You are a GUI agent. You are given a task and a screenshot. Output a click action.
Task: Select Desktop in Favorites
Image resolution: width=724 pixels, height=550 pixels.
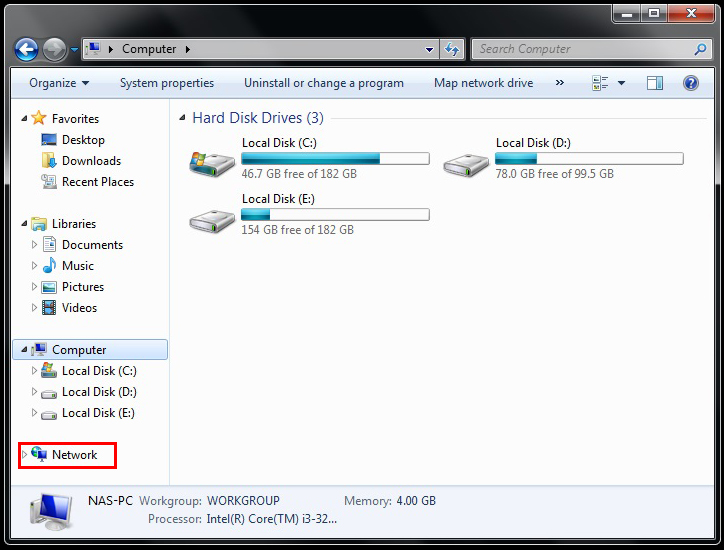tap(83, 139)
